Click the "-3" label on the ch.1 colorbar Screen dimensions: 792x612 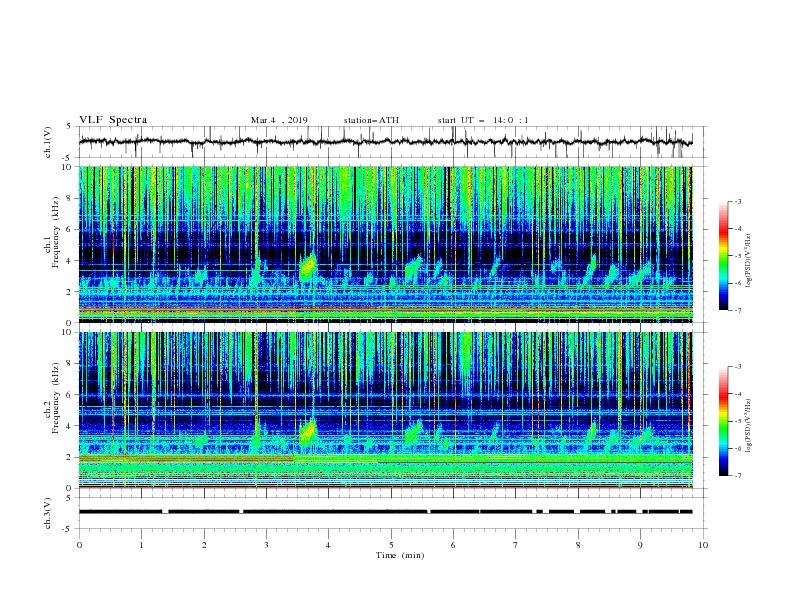737,201
